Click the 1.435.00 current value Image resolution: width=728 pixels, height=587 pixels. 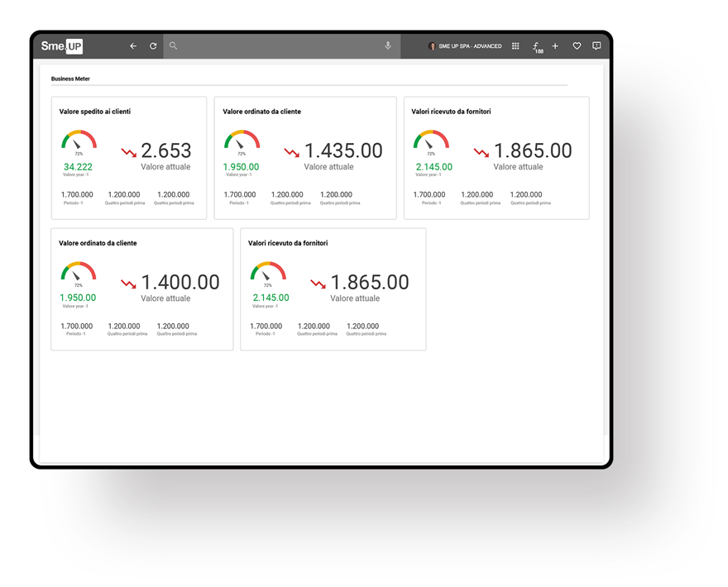(x=342, y=150)
